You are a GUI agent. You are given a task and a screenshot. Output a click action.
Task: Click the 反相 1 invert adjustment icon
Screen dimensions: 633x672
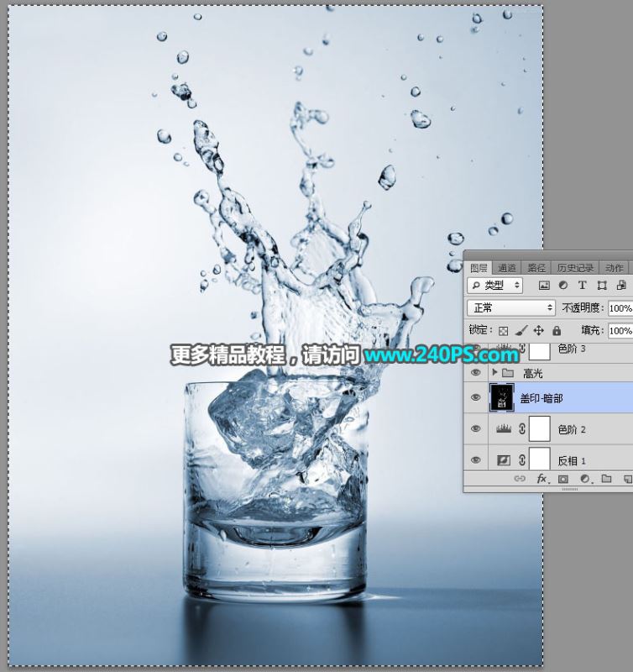[504, 460]
